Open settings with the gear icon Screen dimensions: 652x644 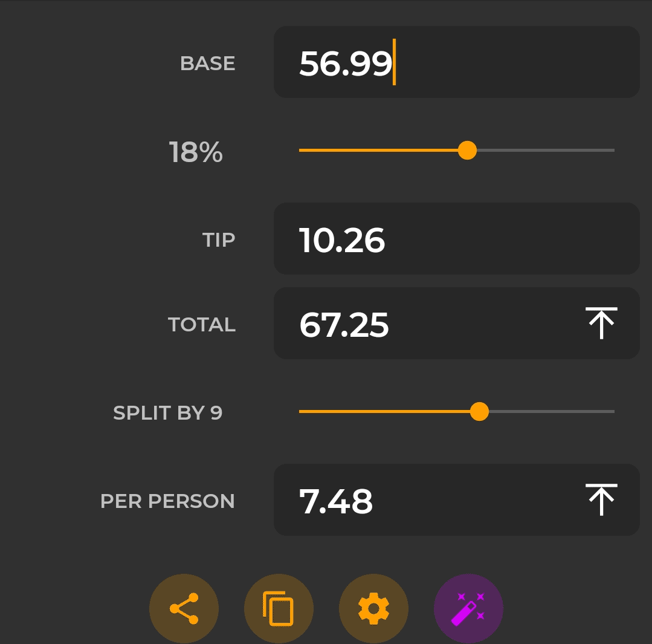[x=373, y=608]
